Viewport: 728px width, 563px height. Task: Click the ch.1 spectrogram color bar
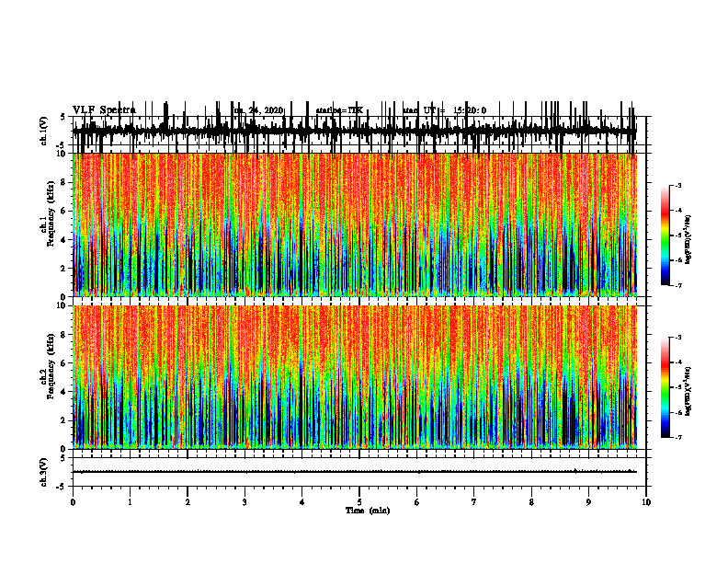[665, 235]
